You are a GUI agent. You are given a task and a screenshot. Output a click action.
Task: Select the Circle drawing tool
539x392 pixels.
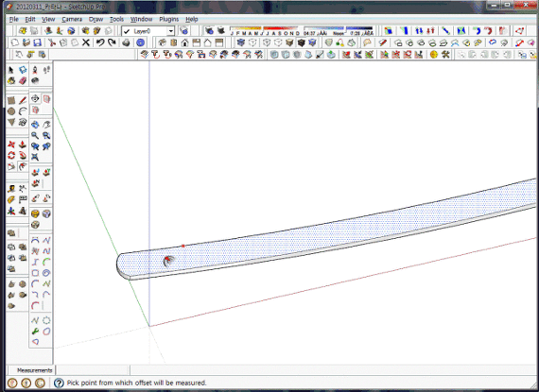tap(11, 111)
